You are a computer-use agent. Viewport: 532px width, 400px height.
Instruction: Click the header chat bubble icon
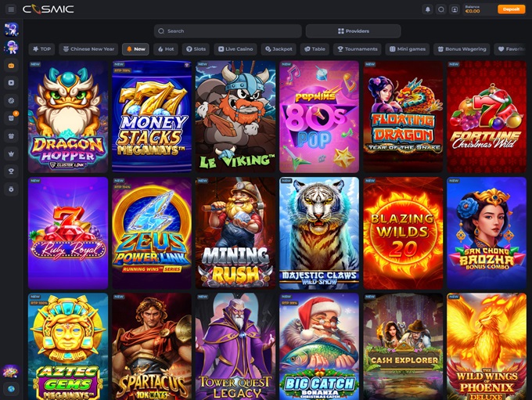pos(441,9)
